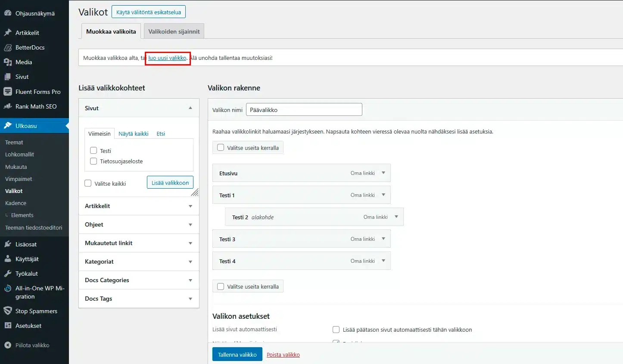Viewport: 623px width, 364px height.
Task: Click the Valikon nimi text field
Action: point(304,110)
